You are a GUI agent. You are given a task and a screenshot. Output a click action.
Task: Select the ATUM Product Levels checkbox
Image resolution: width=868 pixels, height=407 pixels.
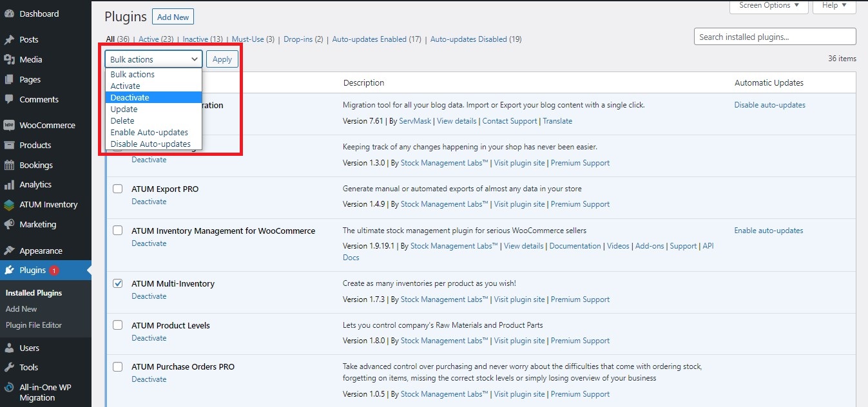click(118, 325)
